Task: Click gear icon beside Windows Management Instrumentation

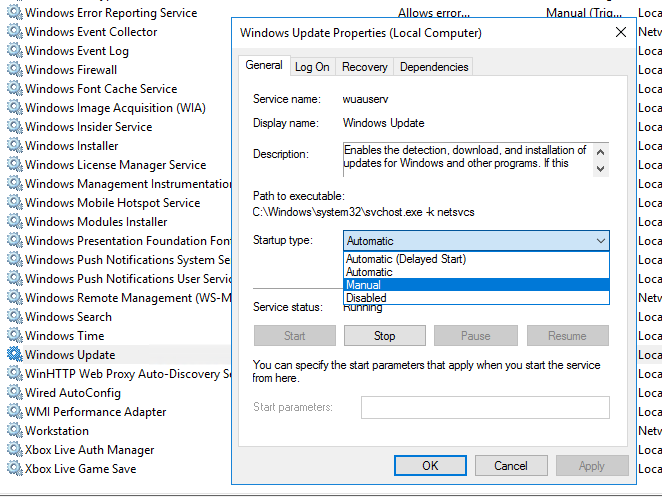Action: pos(15,184)
